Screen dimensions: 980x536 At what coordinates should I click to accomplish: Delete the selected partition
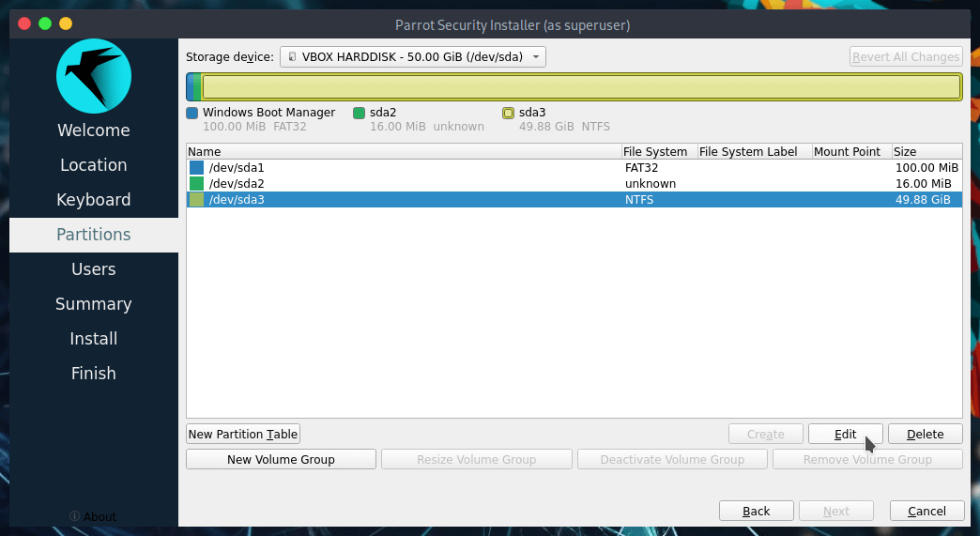(925, 434)
